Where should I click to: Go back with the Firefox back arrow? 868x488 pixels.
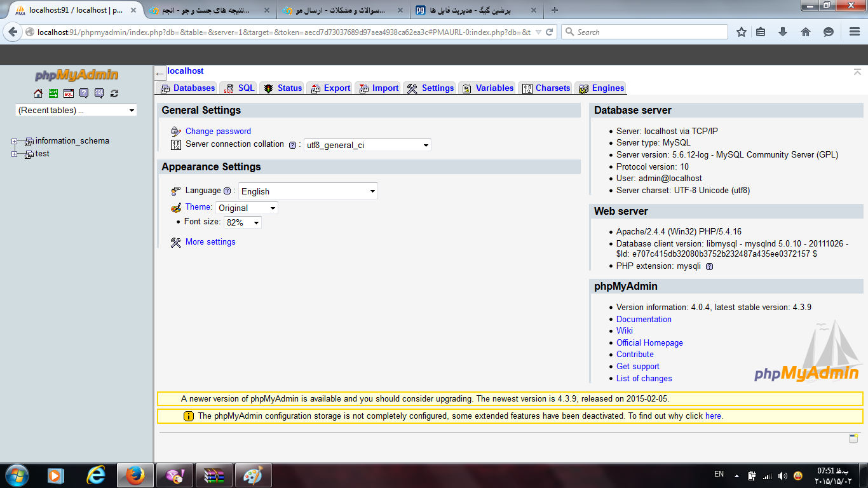[13, 32]
